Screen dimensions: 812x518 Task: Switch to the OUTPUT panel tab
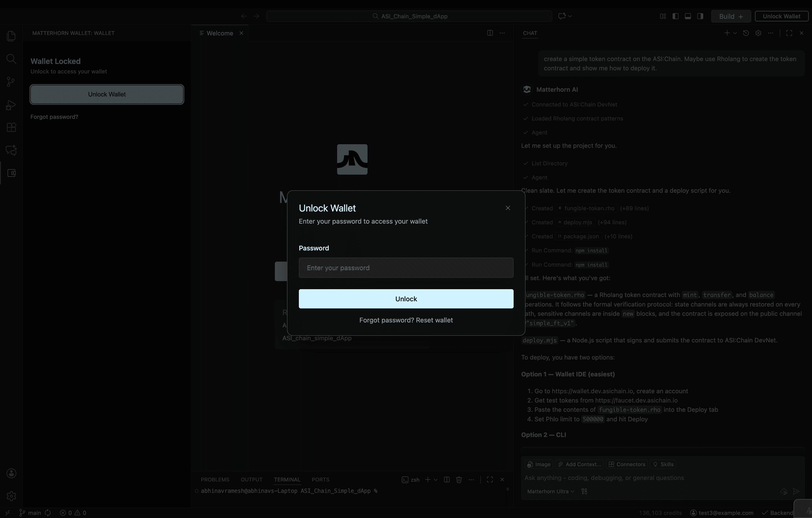click(x=251, y=480)
